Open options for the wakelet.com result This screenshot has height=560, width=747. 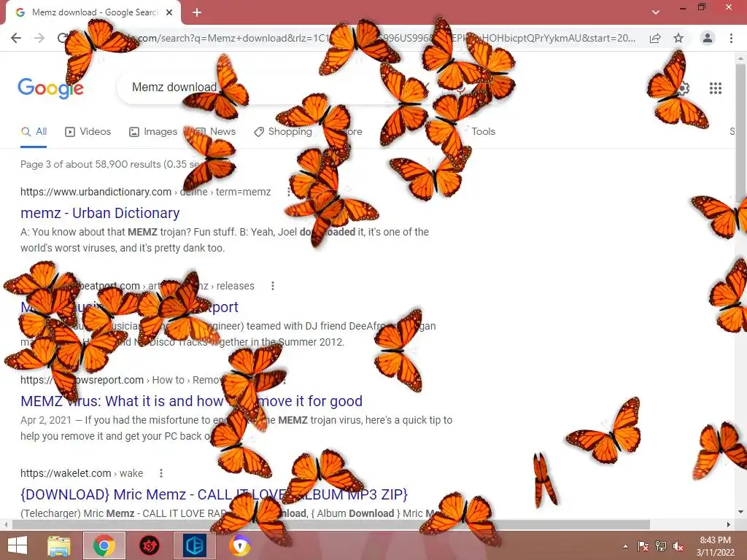[161, 473]
